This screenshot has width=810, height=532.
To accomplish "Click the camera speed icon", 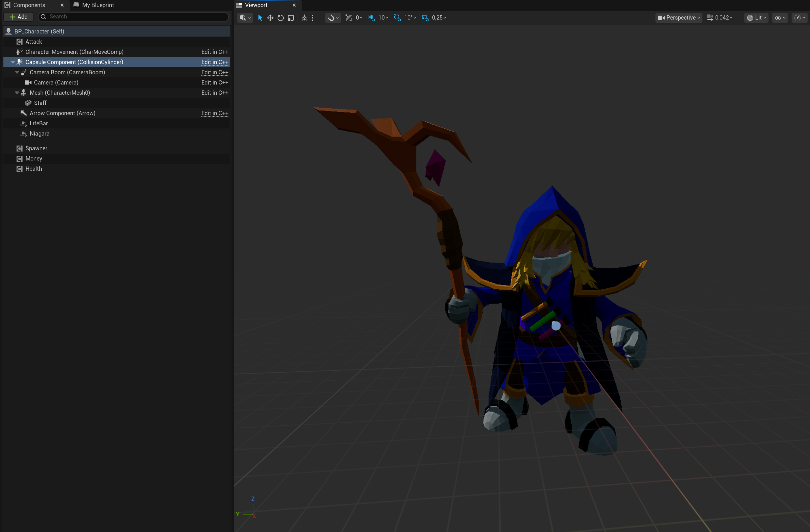I will click(710, 18).
